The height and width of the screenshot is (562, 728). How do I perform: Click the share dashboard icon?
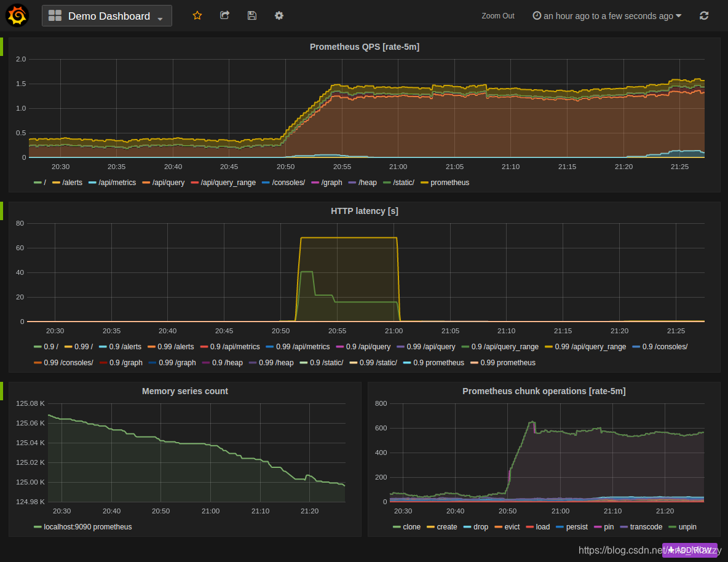[x=224, y=15]
